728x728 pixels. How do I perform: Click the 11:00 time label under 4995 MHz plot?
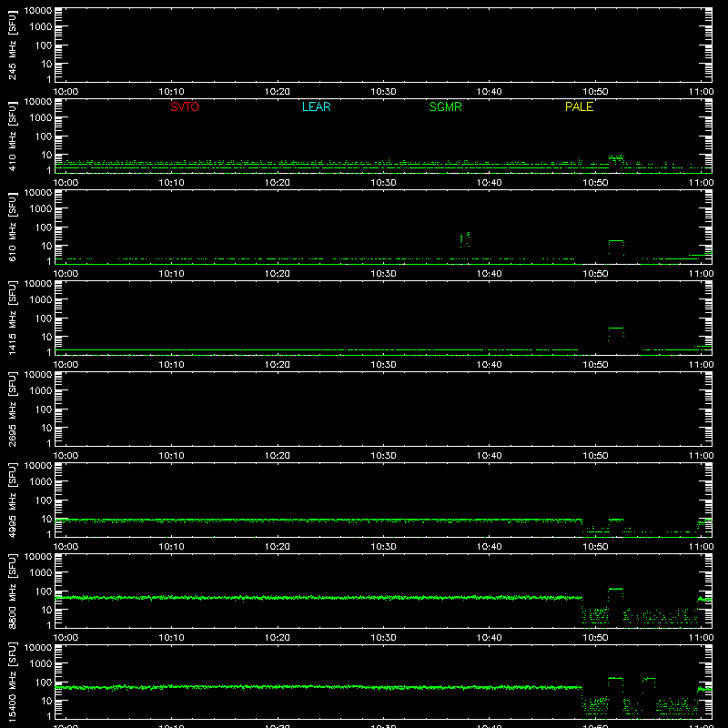click(x=701, y=547)
